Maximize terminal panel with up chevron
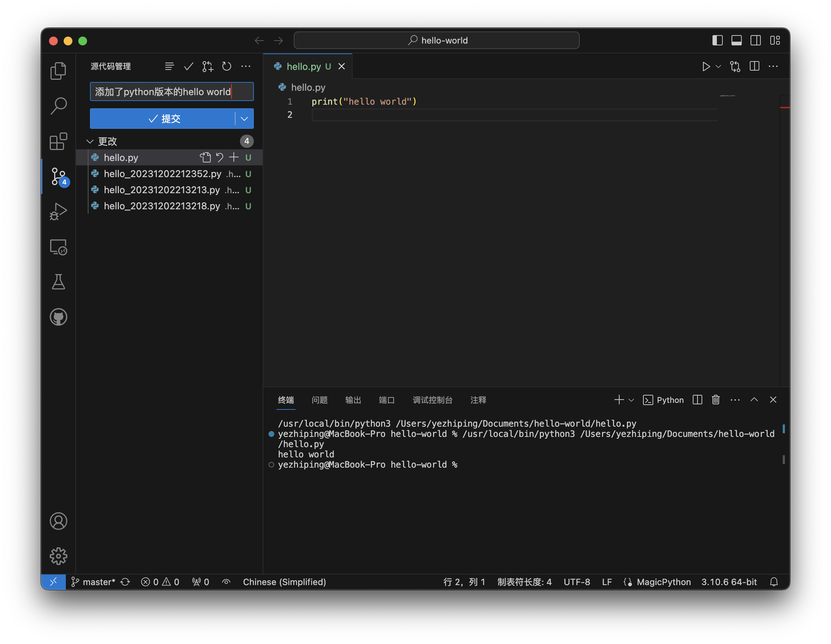Viewport: 831px width, 644px height. pos(754,400)
